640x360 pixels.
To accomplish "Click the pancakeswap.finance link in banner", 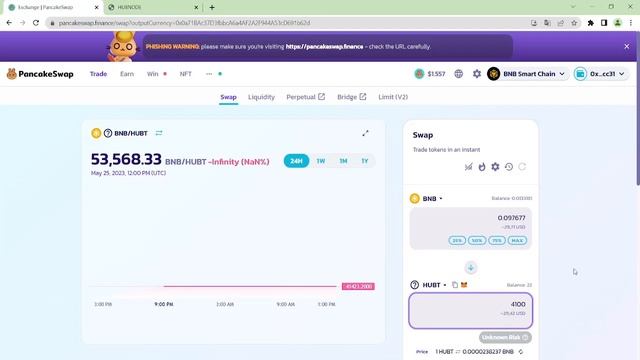I will coord(324,47).
